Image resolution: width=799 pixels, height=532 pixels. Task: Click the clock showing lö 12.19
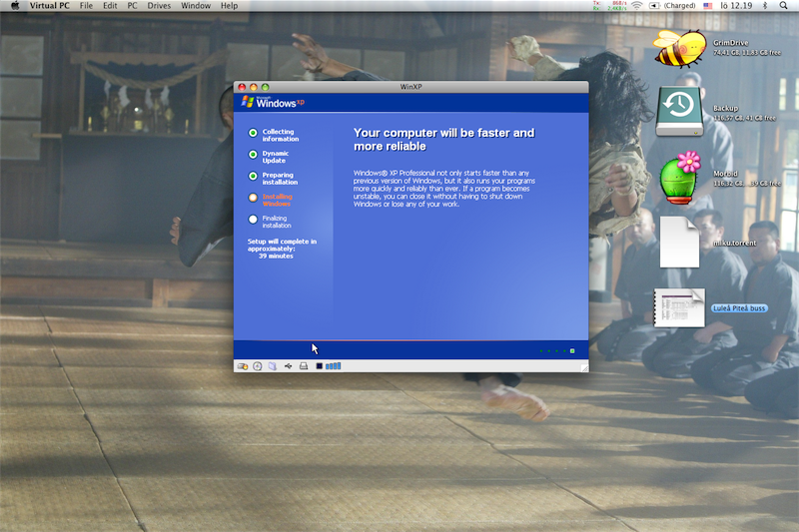coord(736,6)
